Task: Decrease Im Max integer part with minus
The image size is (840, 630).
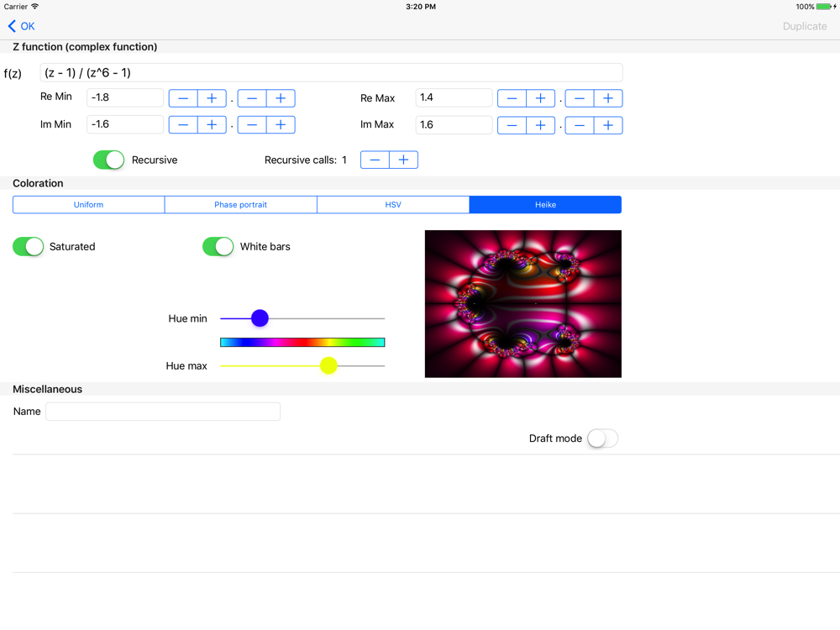Action: [x=512, y=125]
